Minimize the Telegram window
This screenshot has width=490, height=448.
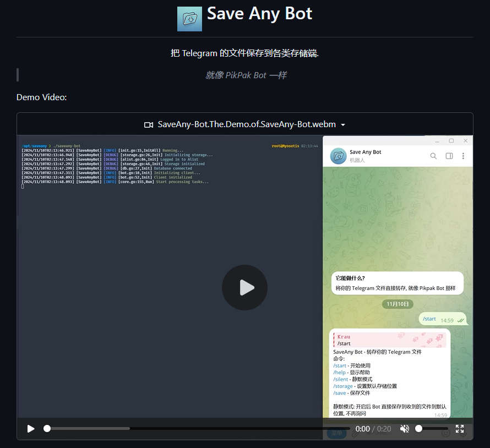437,141
